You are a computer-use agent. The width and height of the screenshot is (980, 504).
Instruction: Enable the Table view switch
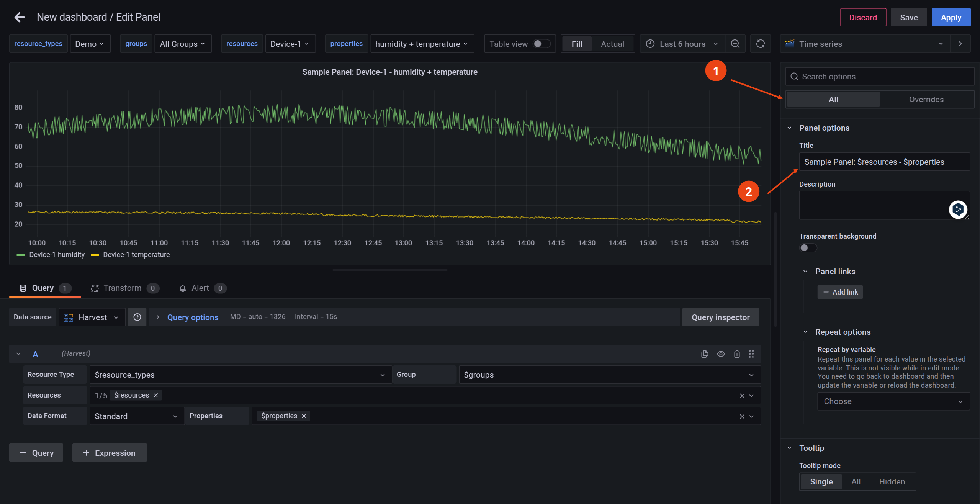tap(541, 44)
